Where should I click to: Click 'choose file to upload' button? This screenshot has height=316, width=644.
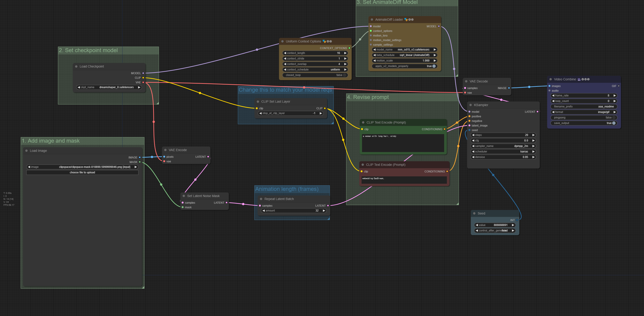pyautogui.click(x=82, y=172)
